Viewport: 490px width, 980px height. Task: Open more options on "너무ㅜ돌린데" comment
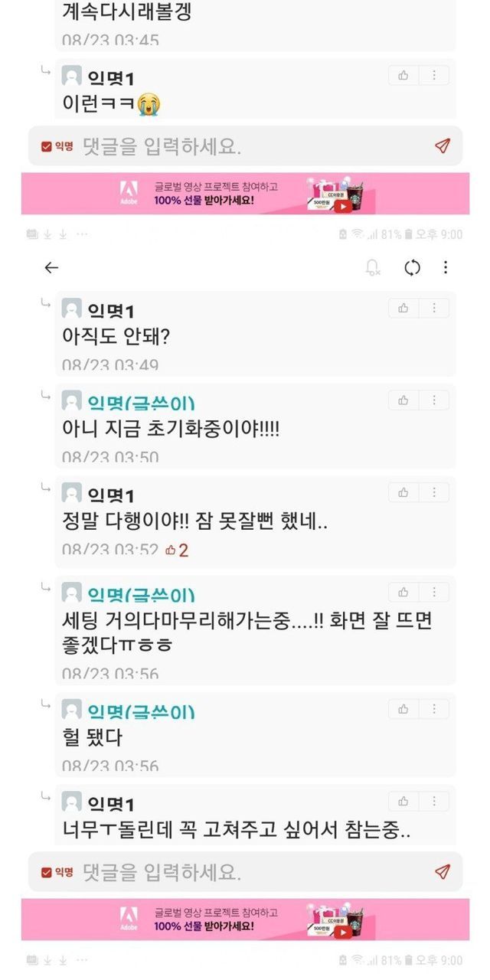[434, 802]
